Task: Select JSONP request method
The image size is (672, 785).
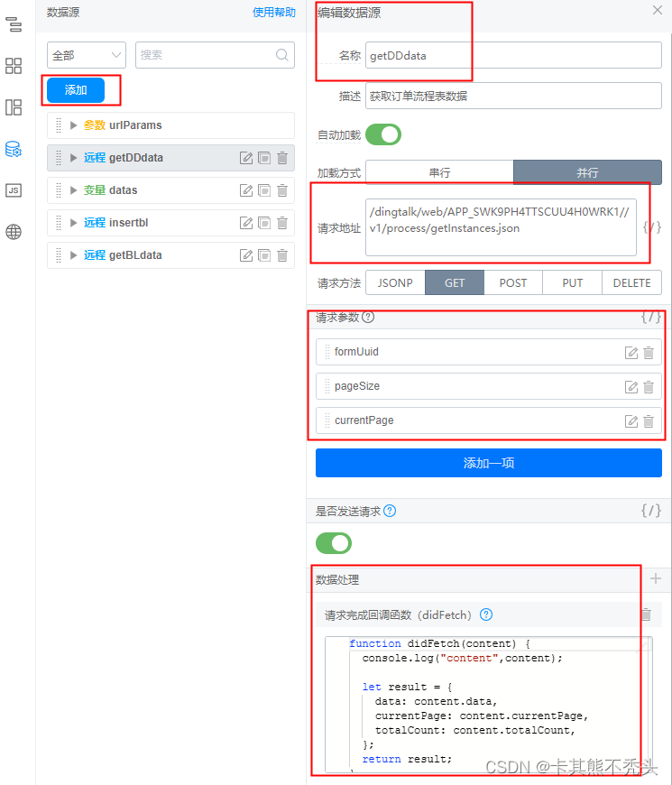Action: pos(395,282)
